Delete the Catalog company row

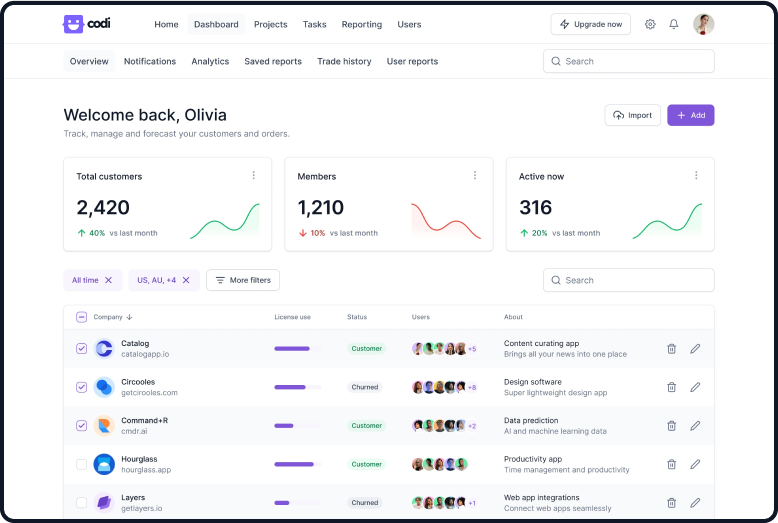(671, 349)
